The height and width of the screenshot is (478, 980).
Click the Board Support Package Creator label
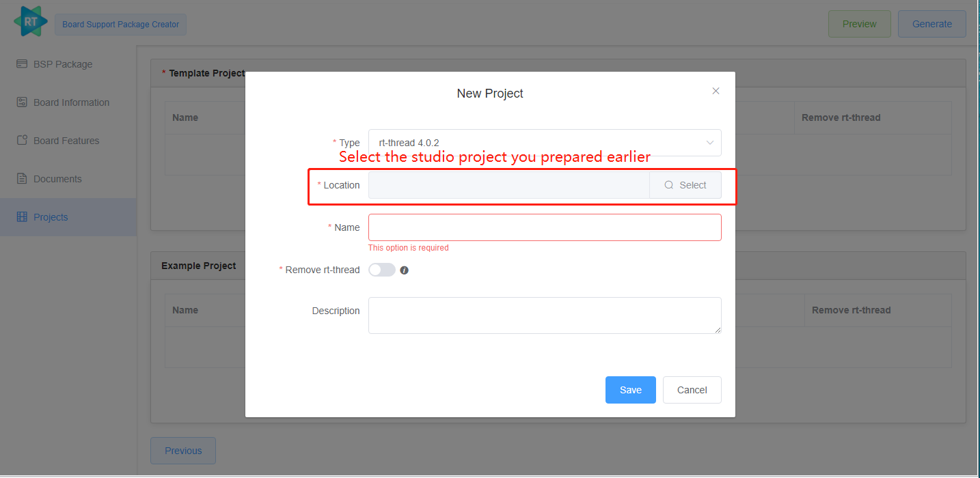[x=120, y=24]
